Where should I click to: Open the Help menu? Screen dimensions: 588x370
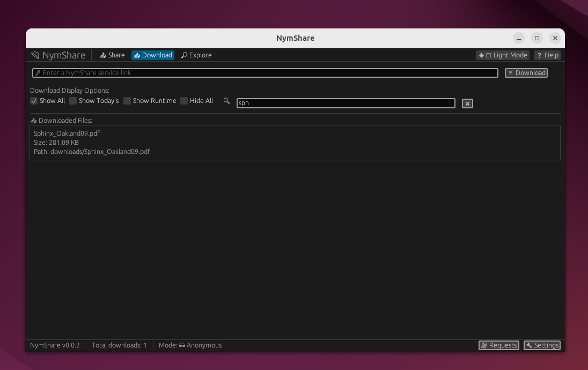(548, 55)
